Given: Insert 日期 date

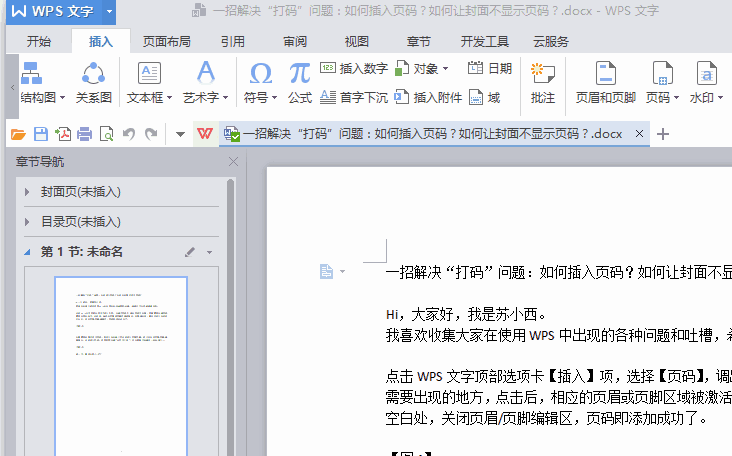Looking at the screenshot, I should coord(490,69).
